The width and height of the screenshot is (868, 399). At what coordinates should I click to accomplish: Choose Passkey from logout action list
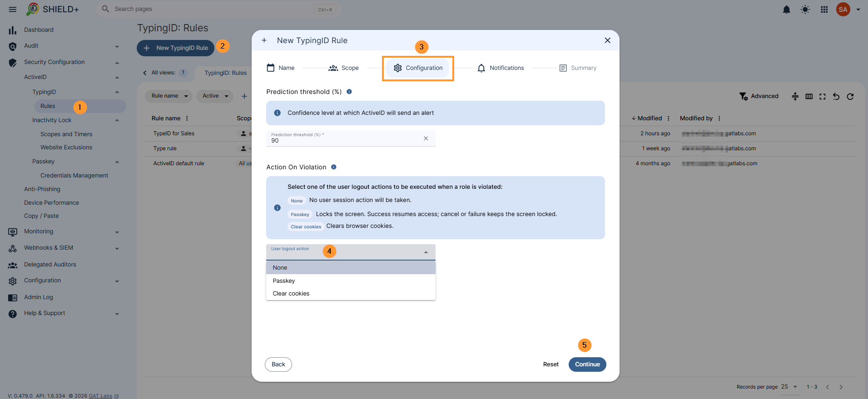(x=351, y=281)
